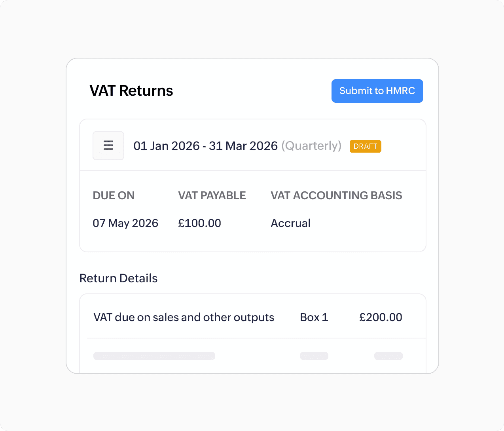Click the VAT ACCOUNTING BASIS label
The width and height of the screenshot is (504, 431).
[x=336, y=195]
